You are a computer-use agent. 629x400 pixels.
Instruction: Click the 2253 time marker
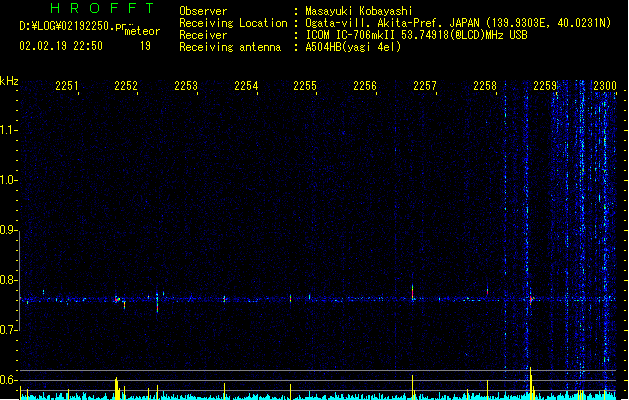[x=186, y=86]
